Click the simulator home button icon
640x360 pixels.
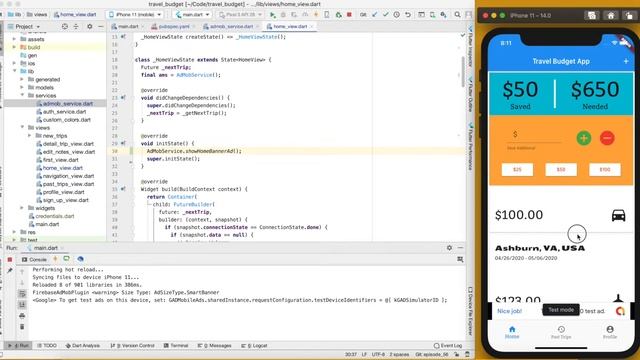pos(611,16)
